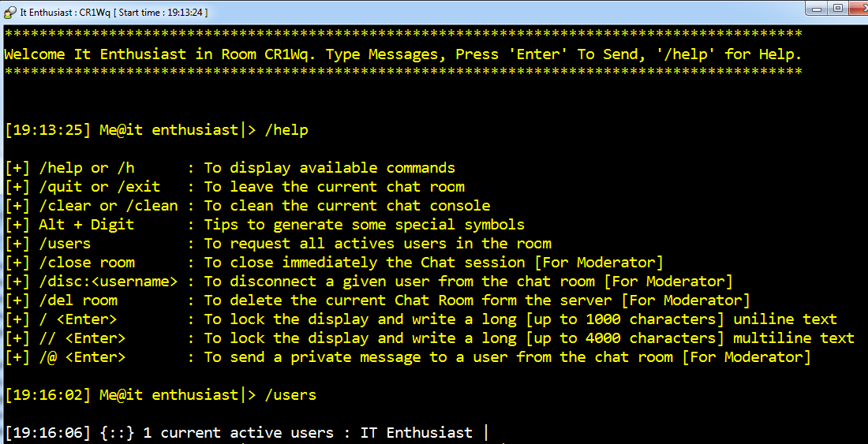The image size is (868, 444).
Task: Click 'Tips to generate some special symbols' text
Action: tap(365, 225)
